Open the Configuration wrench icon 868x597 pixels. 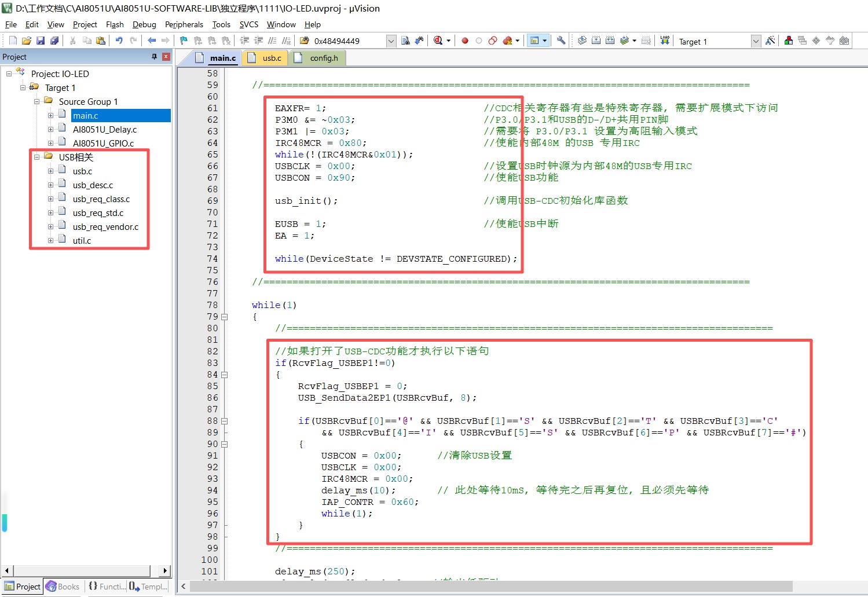561,41
